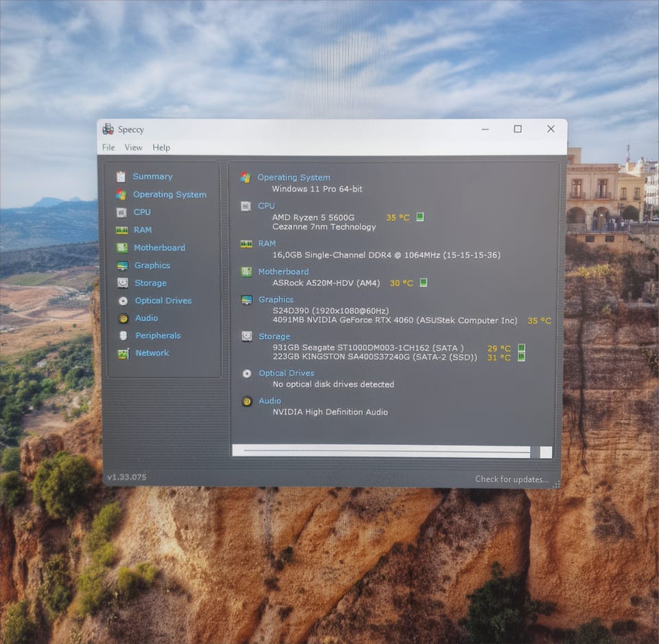Click the Peripherals mouse icon in sidebar
Screen dimensions: 659x644
tap(123, 336)
